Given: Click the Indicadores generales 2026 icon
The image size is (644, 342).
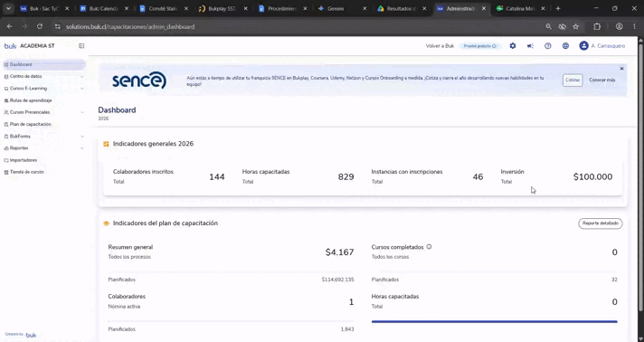Looking at the screenshot, I should point(106,144).
